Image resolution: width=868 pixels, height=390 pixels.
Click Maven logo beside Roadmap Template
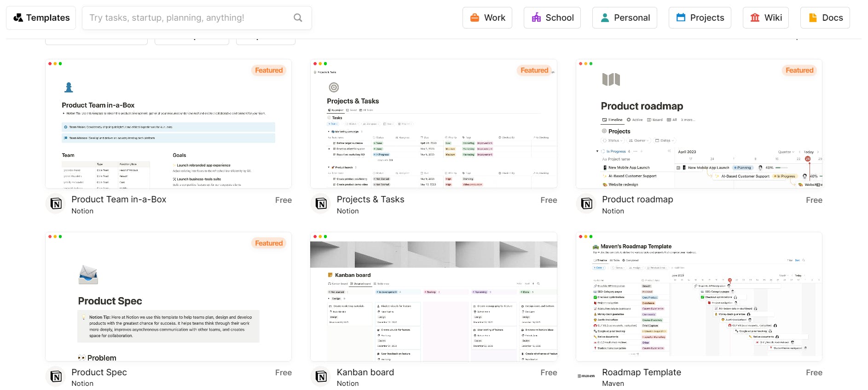586,376
